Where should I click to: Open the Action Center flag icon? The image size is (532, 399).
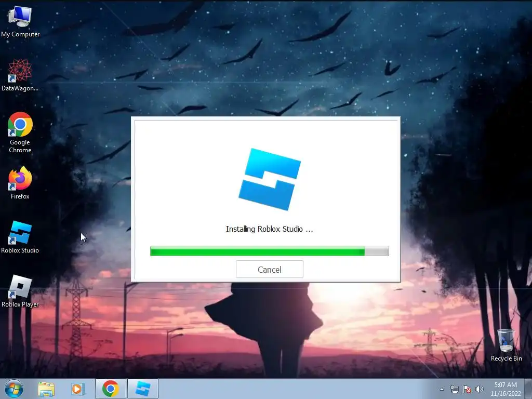(467, 389)
